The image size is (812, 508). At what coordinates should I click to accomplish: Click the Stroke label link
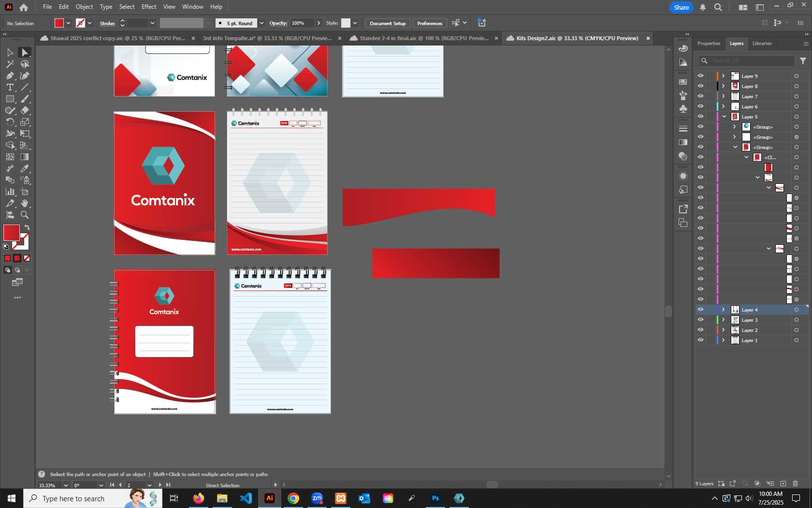[107, 23]
